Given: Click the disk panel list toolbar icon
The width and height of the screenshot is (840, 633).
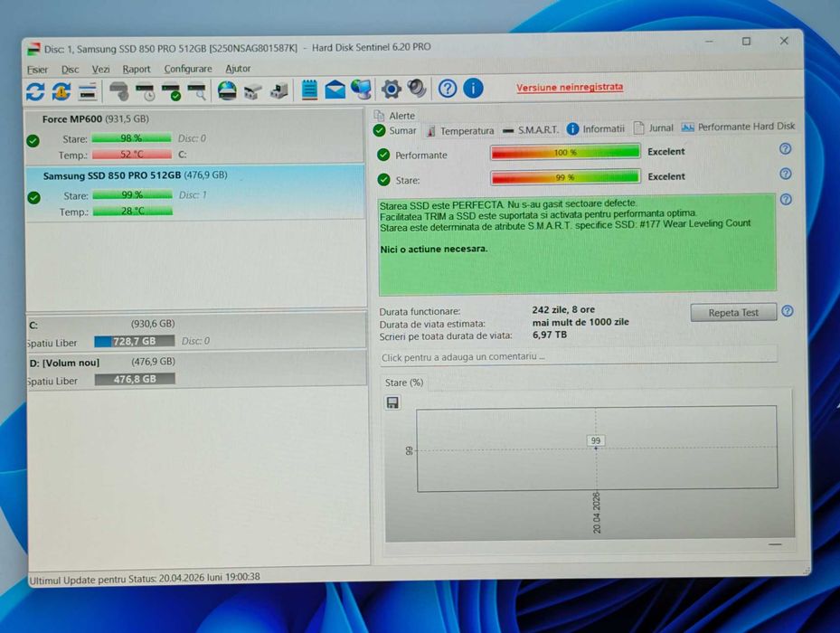Looking at the screenshot, I should tap(88, 91).
